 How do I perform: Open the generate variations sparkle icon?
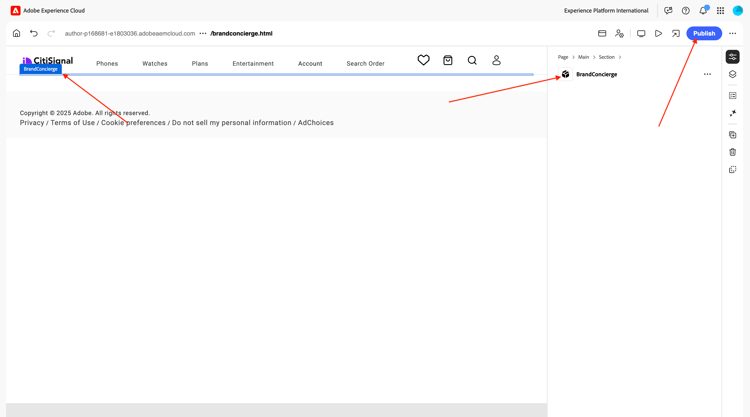tap(732, 113)
